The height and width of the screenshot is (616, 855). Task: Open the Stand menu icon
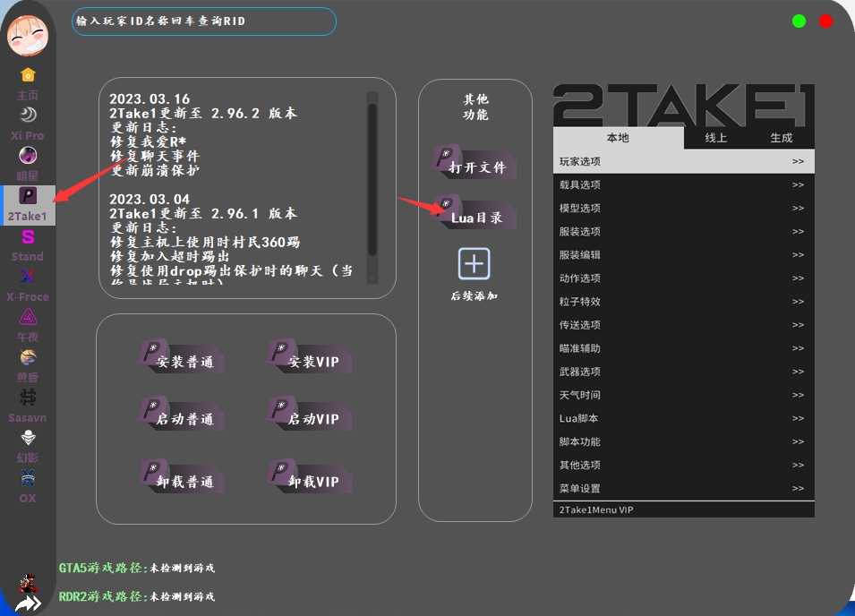pos(28,237)
